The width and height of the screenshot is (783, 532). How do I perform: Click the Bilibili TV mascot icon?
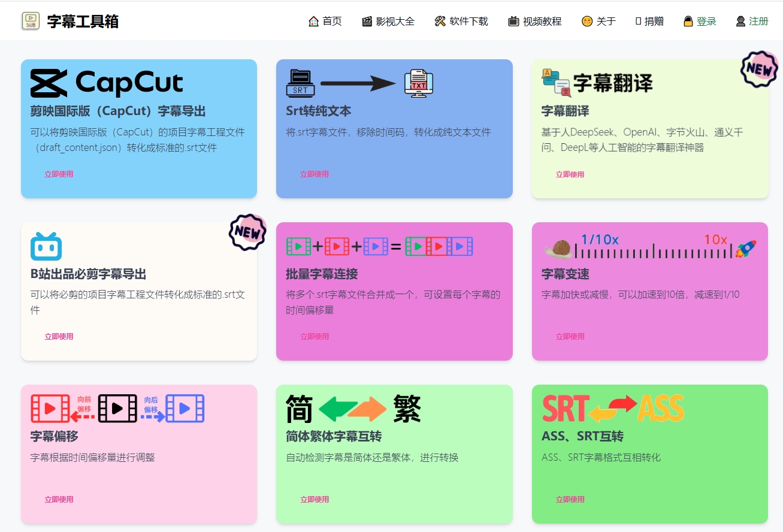point(46,246)
